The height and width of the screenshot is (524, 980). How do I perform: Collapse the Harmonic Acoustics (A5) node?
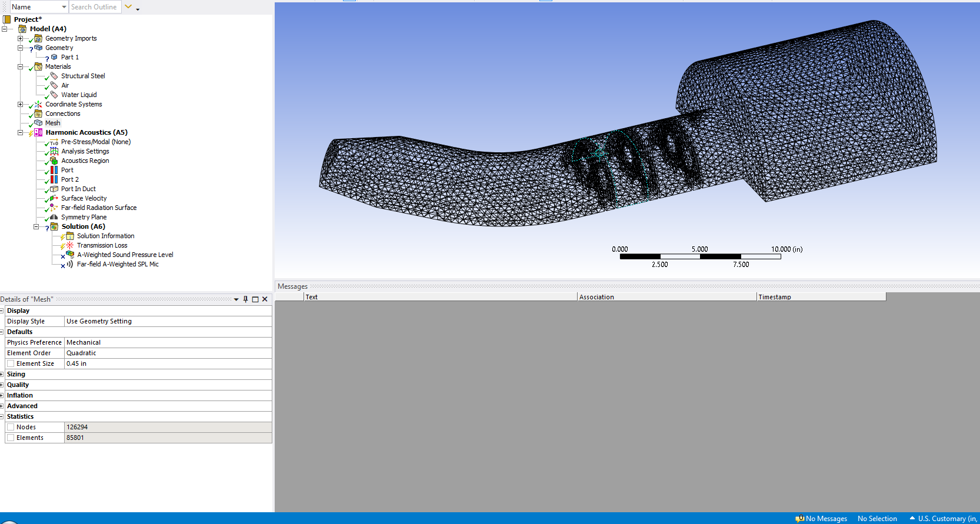(x=20, y=132)
